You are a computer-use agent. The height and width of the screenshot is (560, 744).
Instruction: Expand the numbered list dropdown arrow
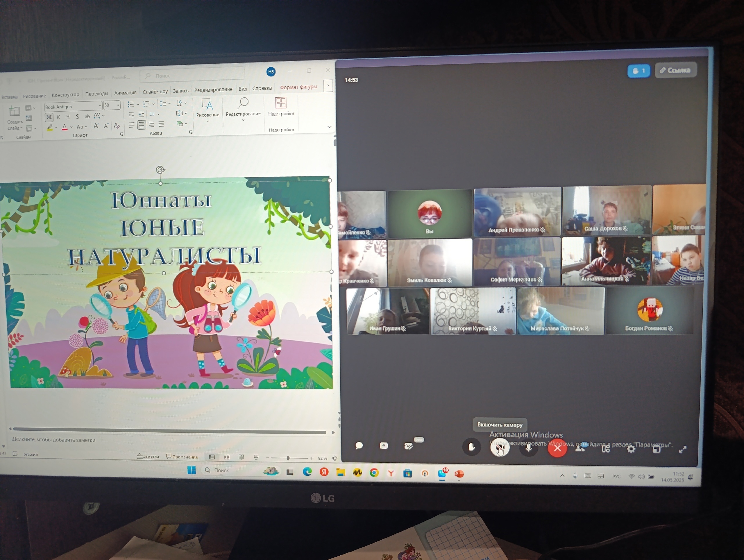click(153, 104)
